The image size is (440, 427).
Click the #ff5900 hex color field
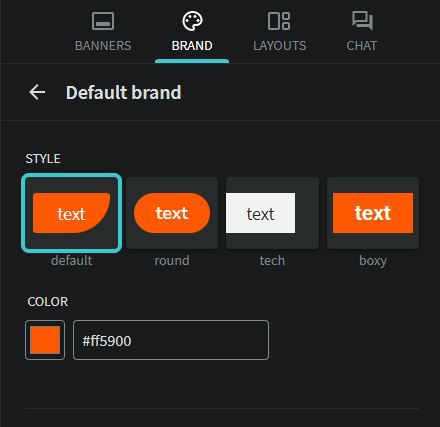(171, 340)
